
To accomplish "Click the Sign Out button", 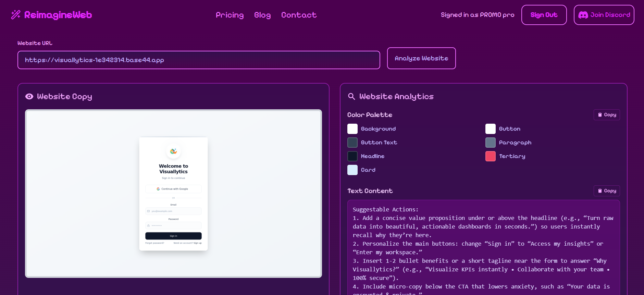I will click(544, 15).
